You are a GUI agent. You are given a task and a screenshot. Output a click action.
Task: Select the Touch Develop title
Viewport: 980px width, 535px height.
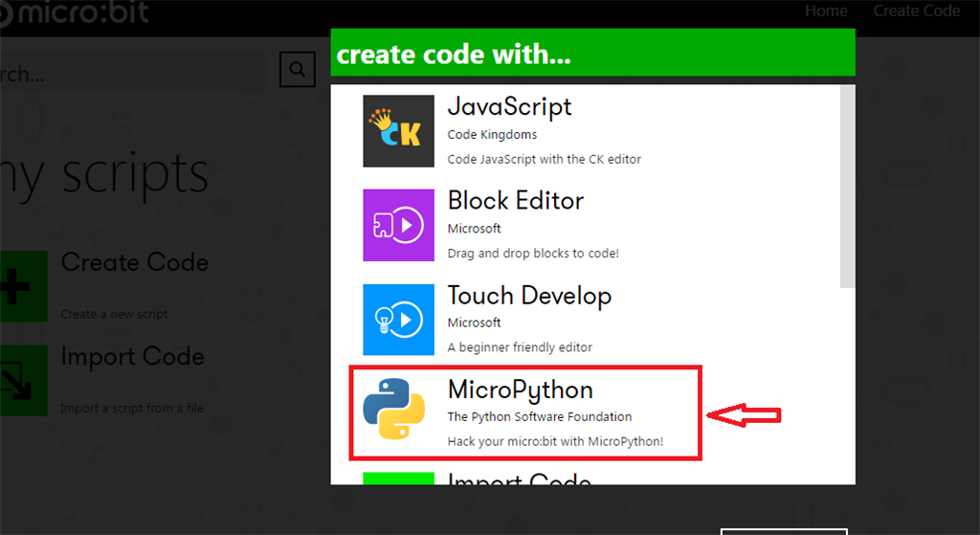coord(529,296)
